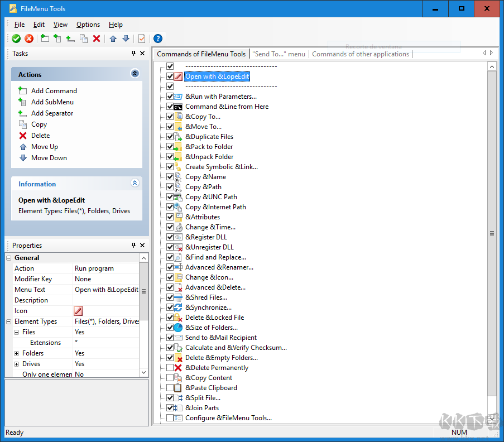Click the Delete Permanently red X icon
Viewport: 504px width, 442px height.
click(178, 368)
